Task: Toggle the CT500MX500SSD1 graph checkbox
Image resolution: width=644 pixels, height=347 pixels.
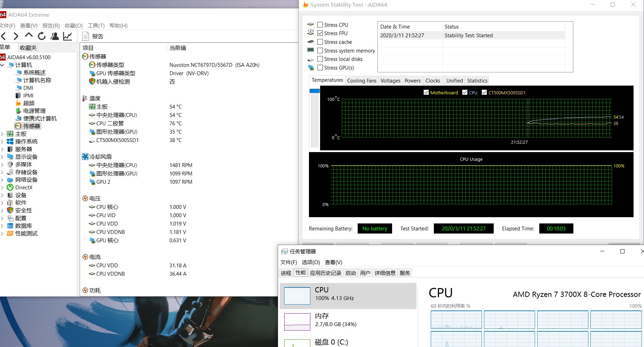Action: click(484, 92)
